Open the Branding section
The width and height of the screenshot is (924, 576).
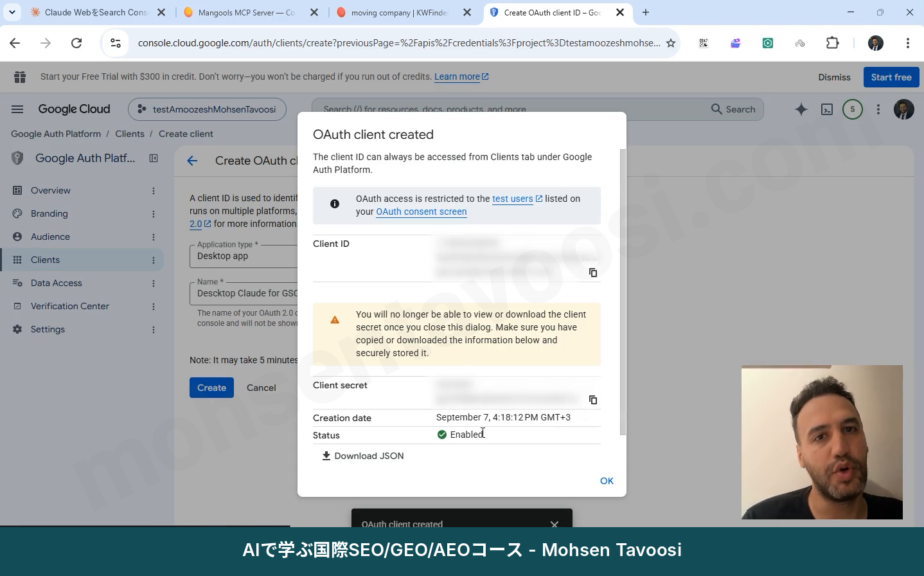[x=49, y=213]
